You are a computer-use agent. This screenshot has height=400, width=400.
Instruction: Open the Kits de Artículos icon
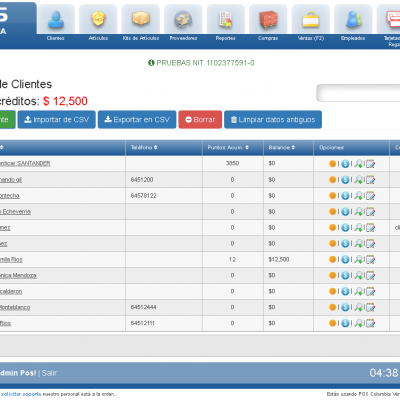(141, 18)
